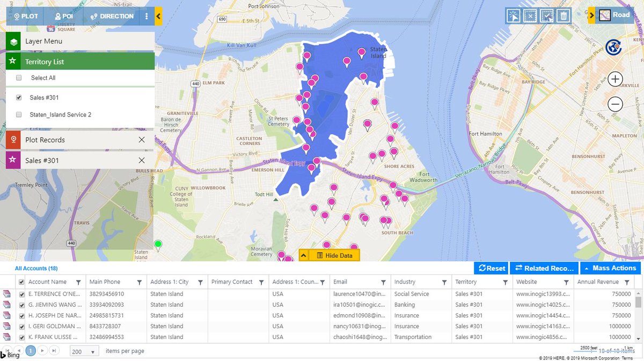Click the globe locate-me icon
Image resolution: width=644 pixels, height=361 pixels.
(613, 48)
